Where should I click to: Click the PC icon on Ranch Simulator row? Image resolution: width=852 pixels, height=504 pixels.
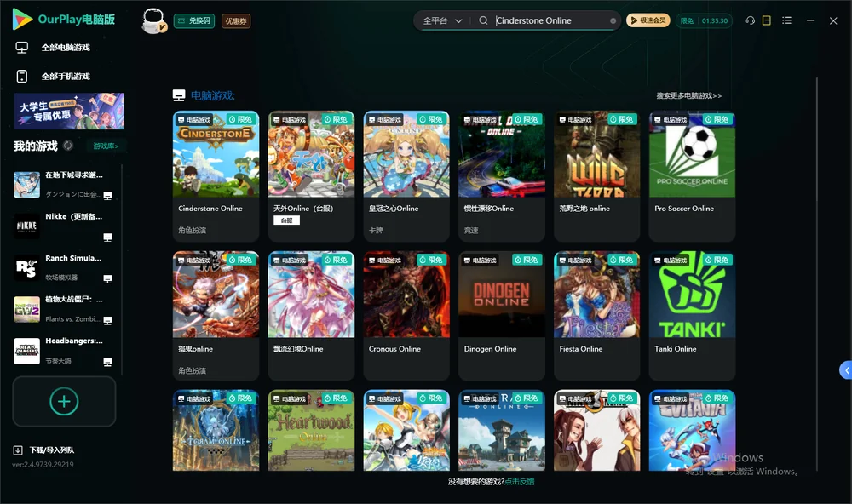click(x=107, y=278)
